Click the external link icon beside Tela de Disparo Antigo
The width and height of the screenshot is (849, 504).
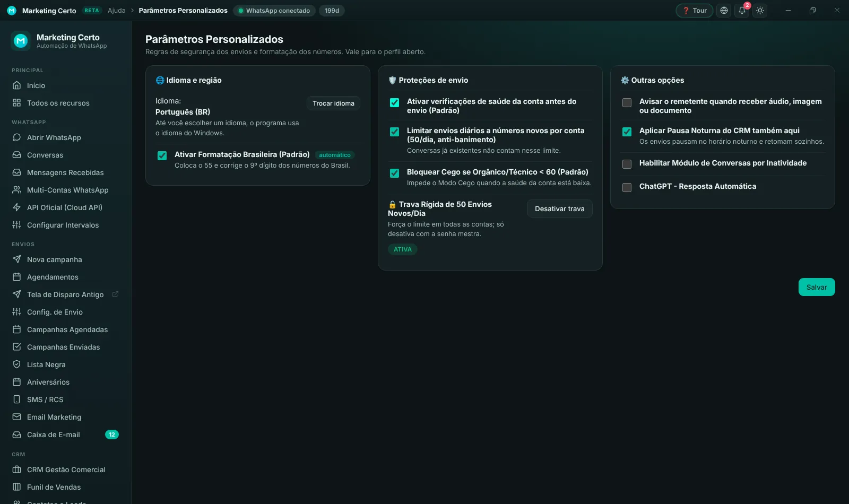point(115,294)
